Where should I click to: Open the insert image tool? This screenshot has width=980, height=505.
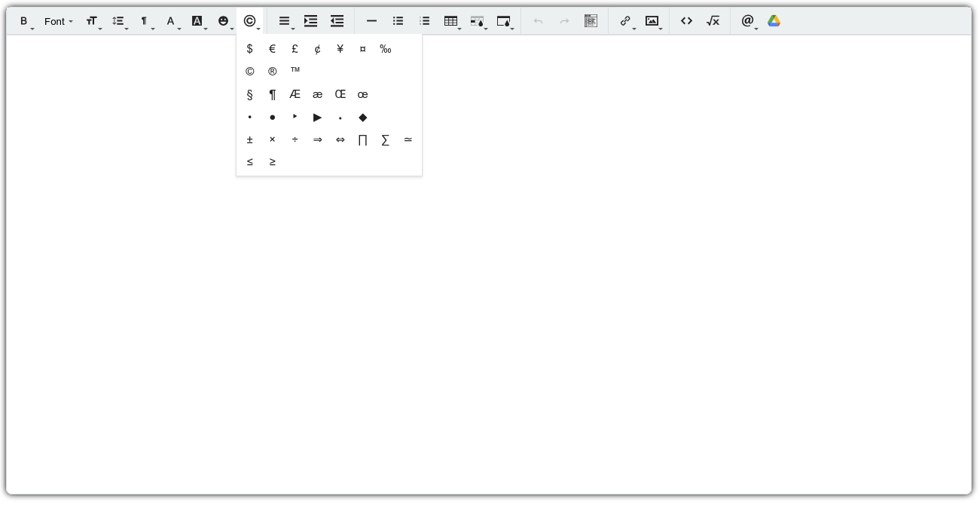652,21
